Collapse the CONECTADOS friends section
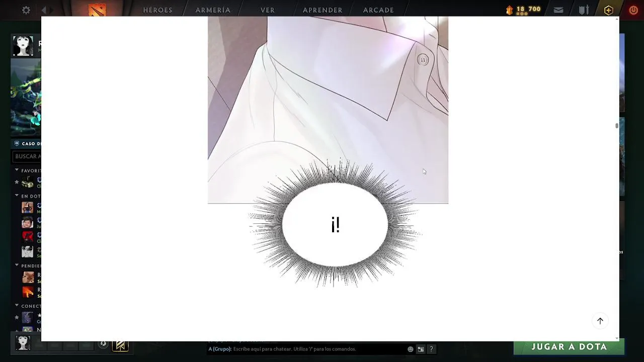 pyautogui.click(x=17, y=306)
